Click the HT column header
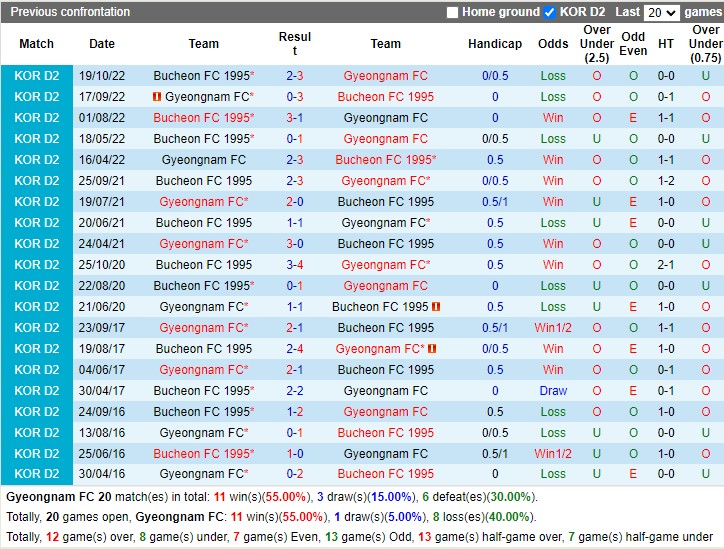Viewport: 724px width, 549px height. pyautogui.click(x=666, y=44)
